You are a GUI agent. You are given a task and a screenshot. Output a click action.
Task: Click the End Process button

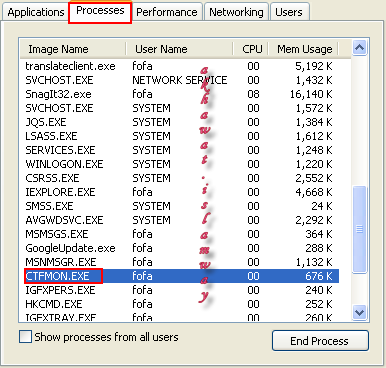[320, 341]
